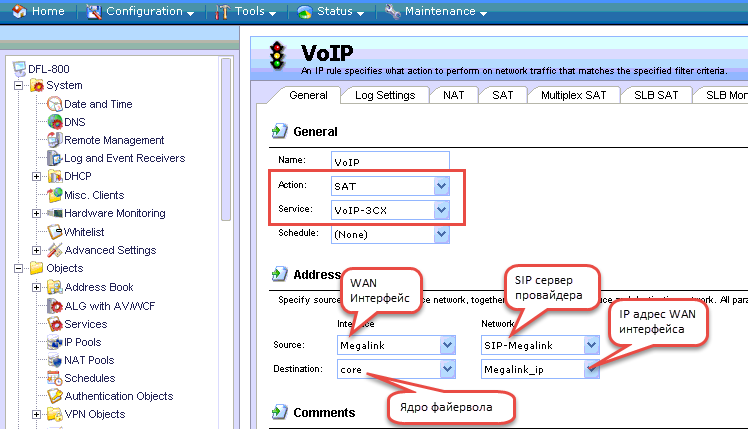
Task: Open the Service dropdown showing VoIP-3CX
Action: pyautogui.click(x=390, y=210)
